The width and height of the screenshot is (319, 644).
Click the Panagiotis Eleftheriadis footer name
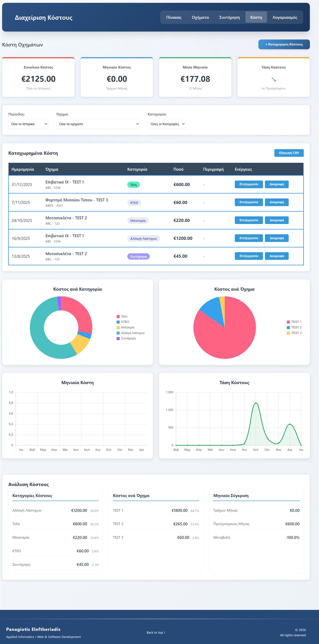(x=33, y=629)
